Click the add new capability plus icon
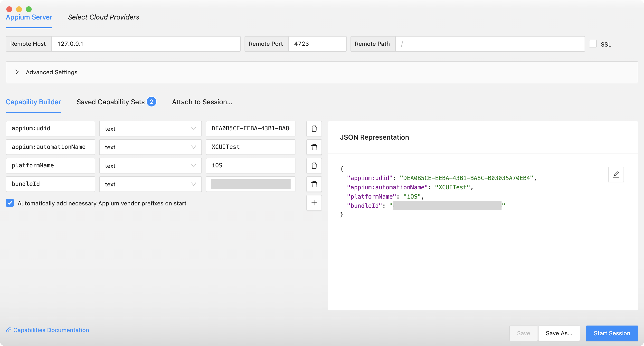Viewport: 644px width, 346px height. click(x=314, y=202)
